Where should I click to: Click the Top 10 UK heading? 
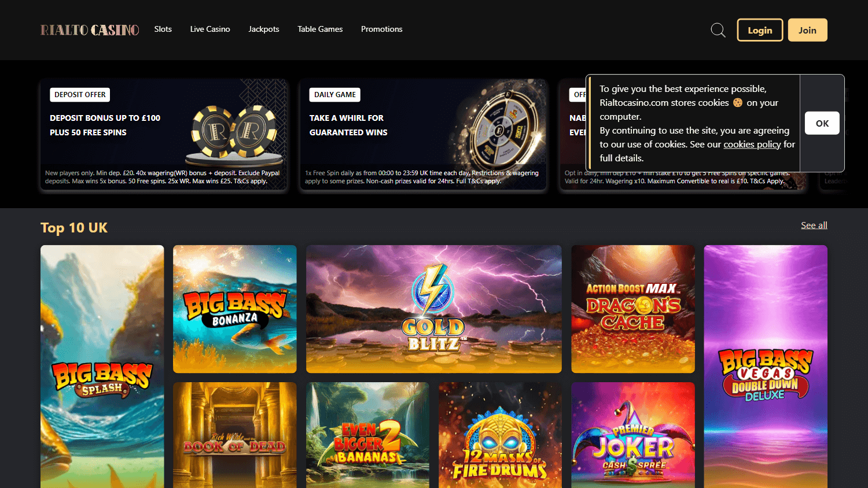coord(74,228)
